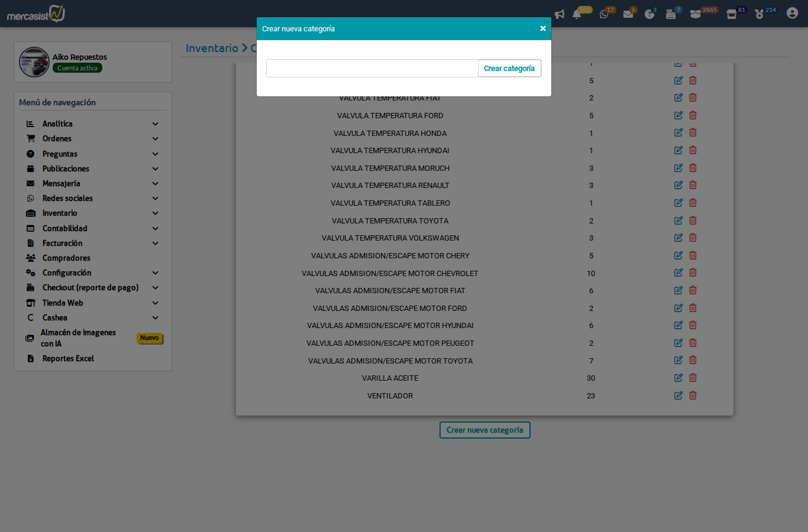
Task: Delete the VARILLA ACEITE category
Action: [x=693, y=378]
